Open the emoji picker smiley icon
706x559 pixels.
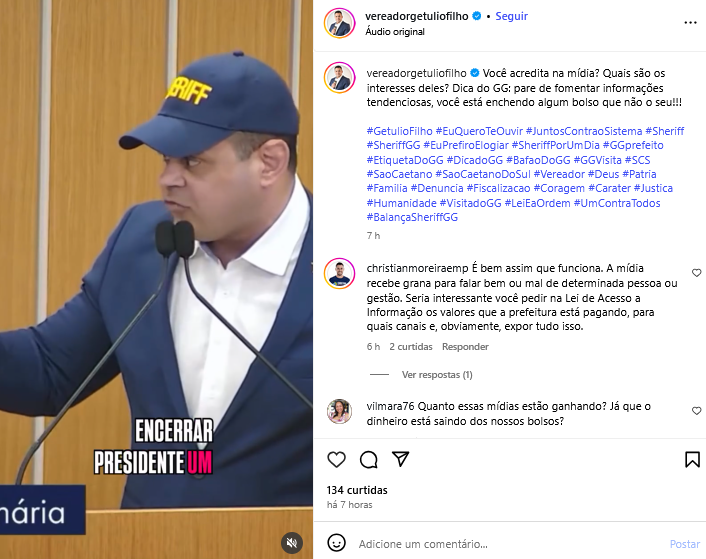click(336, 543)
